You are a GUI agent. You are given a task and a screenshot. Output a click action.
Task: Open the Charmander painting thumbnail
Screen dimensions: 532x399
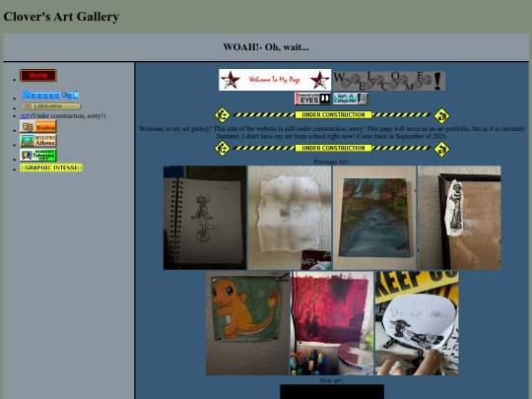(x=247, y=323)
